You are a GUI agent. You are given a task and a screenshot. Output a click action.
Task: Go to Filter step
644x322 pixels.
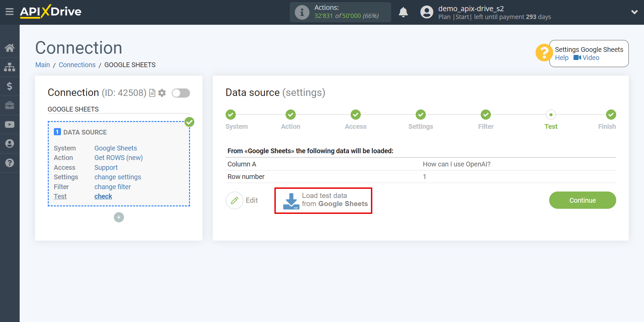click(486, 115)
